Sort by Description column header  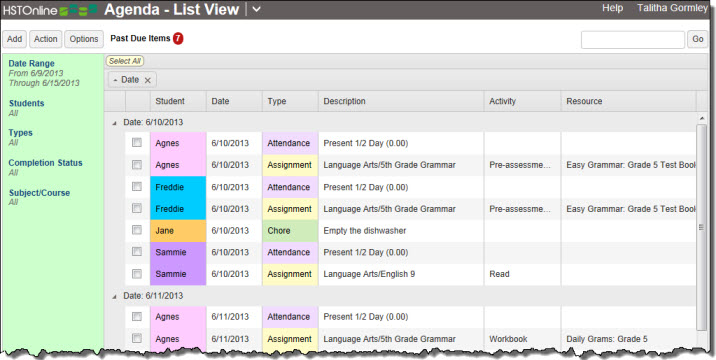pos(401,101)
